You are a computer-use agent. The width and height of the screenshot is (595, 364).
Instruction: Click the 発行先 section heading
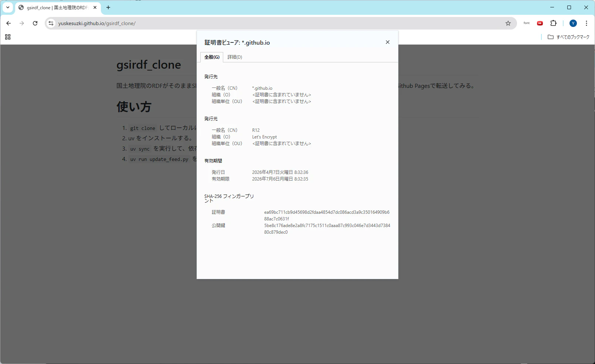point(211,77)
